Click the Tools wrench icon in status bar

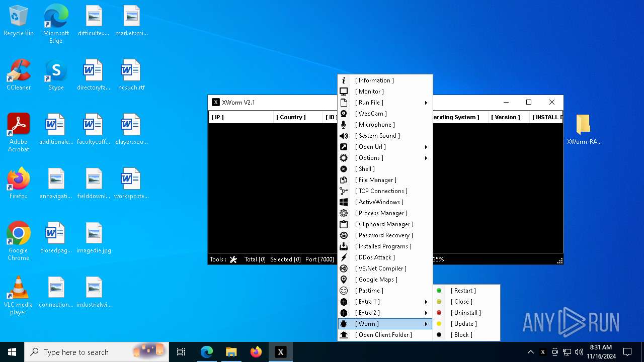233,259
